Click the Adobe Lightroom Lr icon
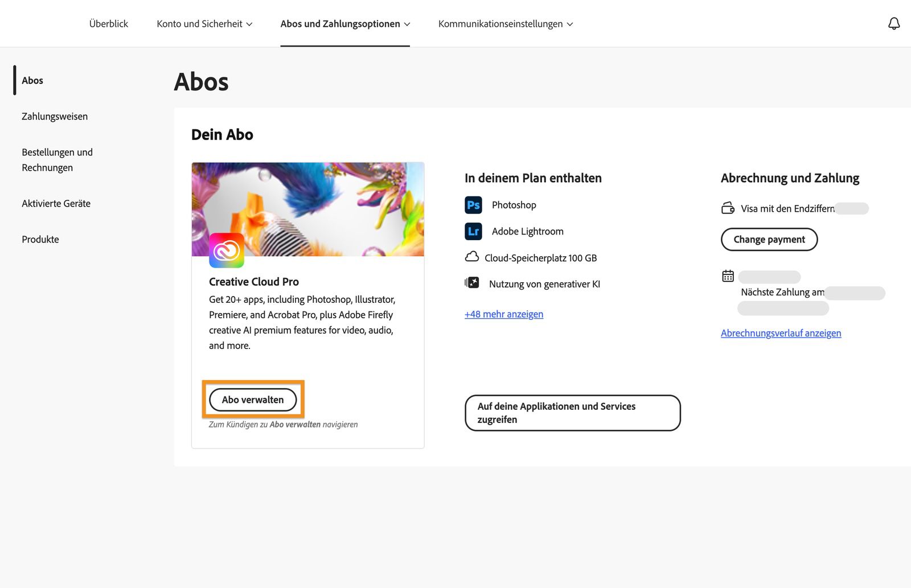911x588 pixels. [473, 231]
